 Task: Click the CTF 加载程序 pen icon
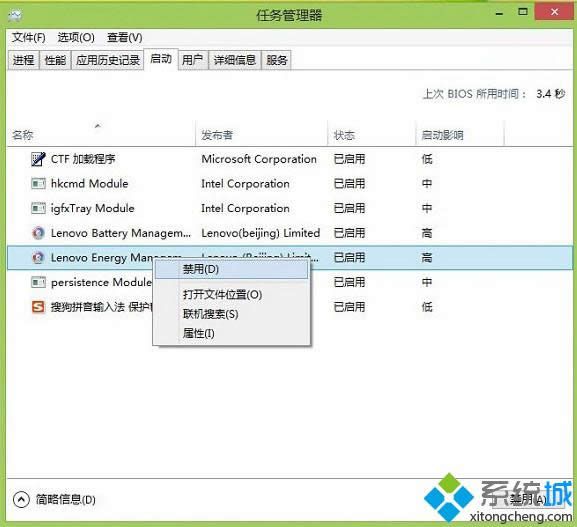38,159
